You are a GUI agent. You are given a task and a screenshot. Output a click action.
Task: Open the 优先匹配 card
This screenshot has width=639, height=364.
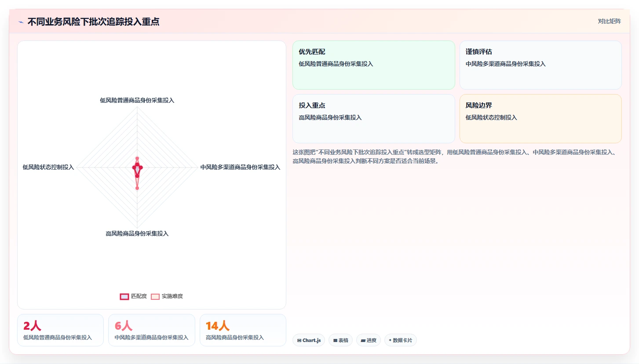(x=373, y=65)
